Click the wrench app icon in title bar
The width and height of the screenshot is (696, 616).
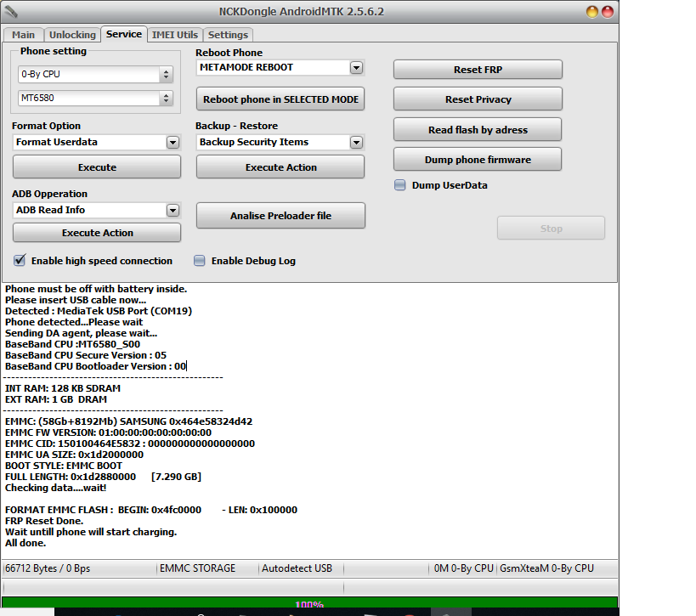[x=11, y=12]
